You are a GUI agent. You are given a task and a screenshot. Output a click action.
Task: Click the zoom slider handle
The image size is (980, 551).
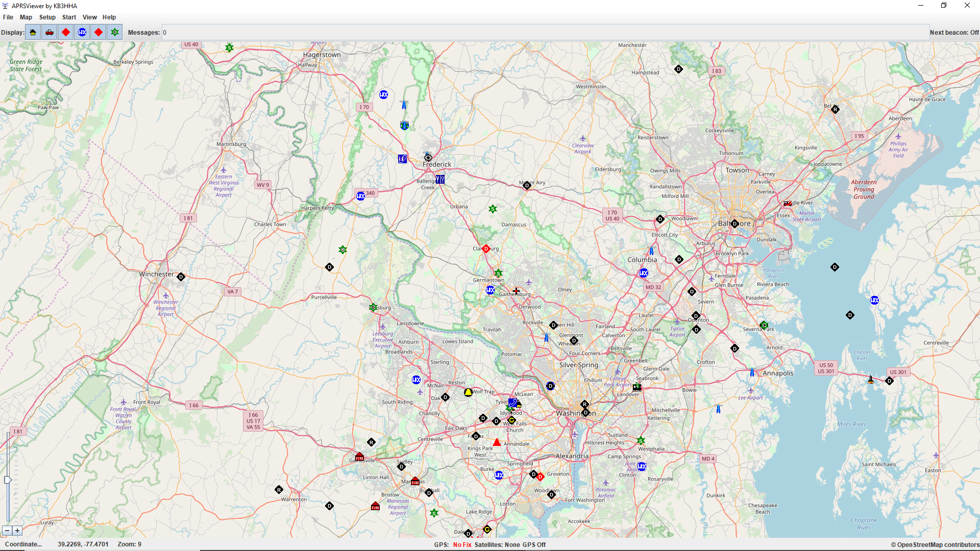point(8,480)
